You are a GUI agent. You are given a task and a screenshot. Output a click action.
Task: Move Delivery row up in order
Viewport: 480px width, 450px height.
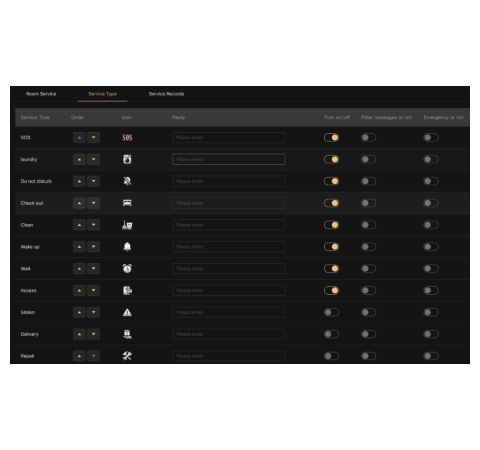79,334
